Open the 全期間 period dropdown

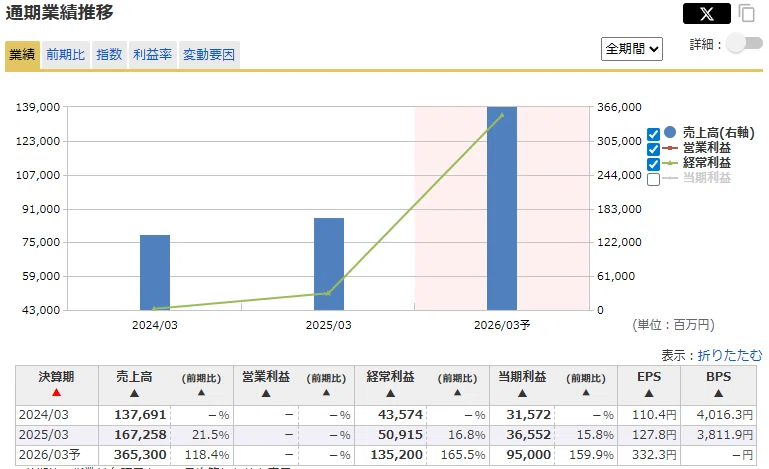pyautogui.click(x=632, y=49)
